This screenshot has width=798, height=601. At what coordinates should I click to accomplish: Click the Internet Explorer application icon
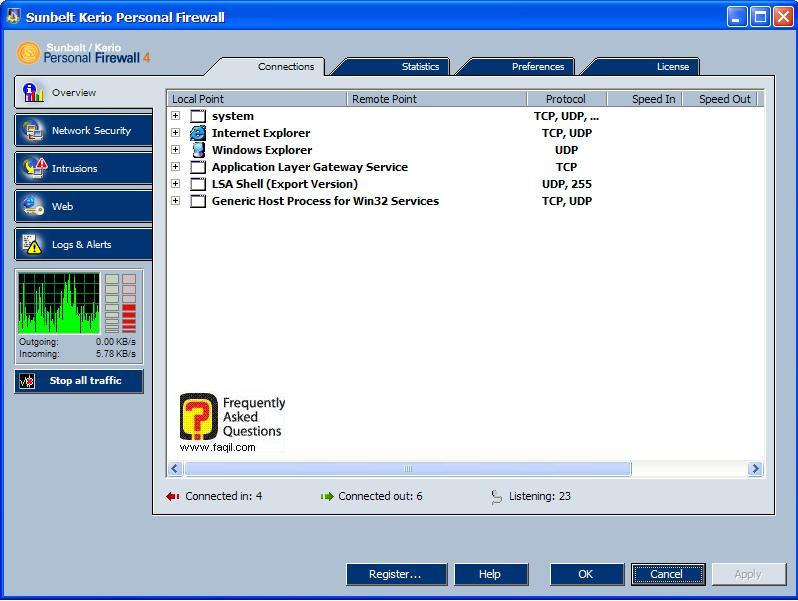(x=198, y=133)
